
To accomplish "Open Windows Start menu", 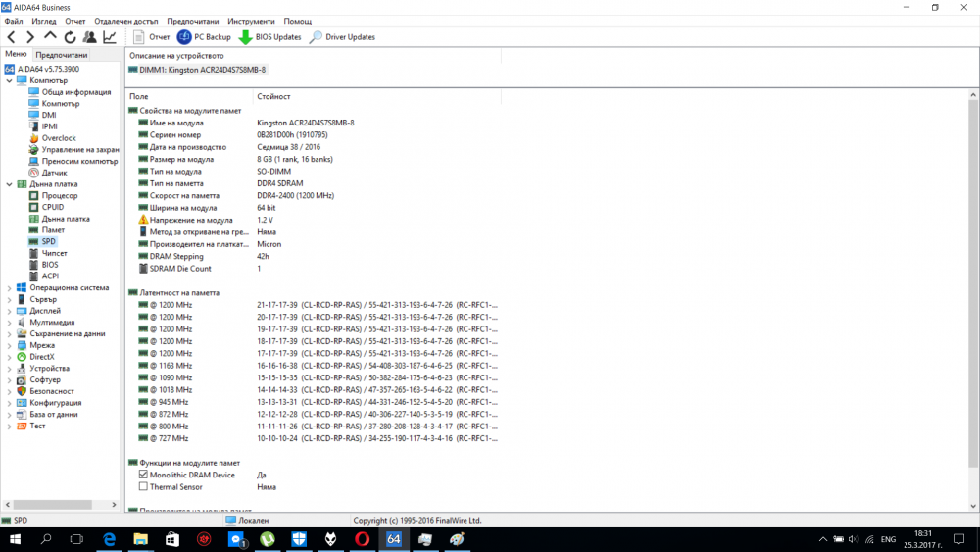I will click(15, 539).
